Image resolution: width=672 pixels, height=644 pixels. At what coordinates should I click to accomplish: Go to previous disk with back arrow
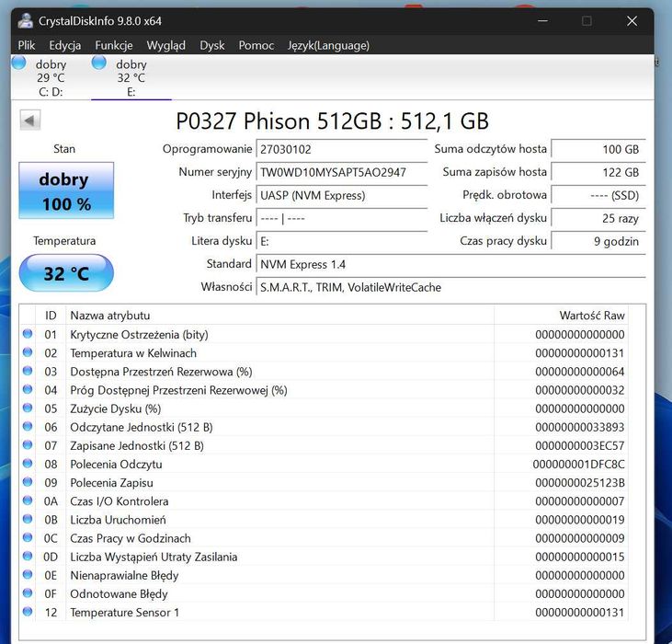coord(30,120)
